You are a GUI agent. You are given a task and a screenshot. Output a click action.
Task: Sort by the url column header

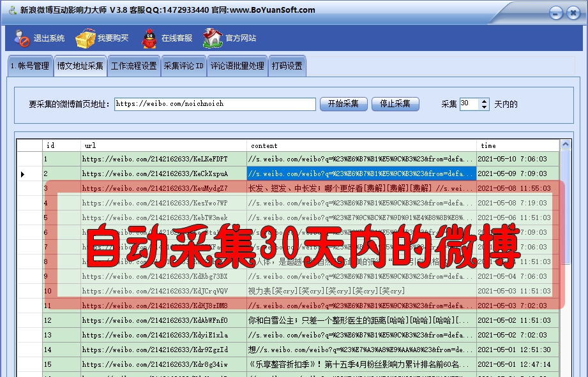click(x=163, y=145)
